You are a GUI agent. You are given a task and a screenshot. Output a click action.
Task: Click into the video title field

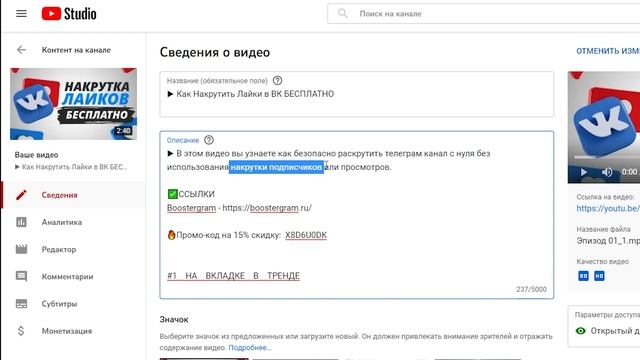(357, 94)
